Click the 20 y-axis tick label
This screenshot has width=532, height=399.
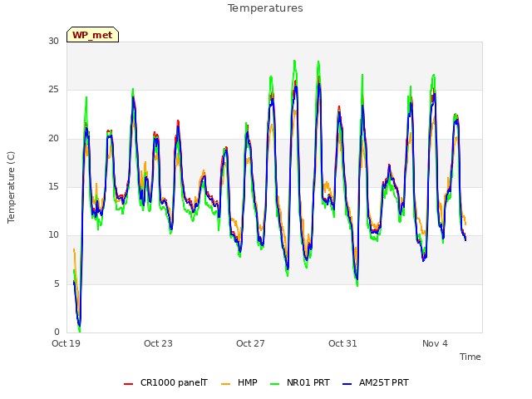tap(53, 139)
